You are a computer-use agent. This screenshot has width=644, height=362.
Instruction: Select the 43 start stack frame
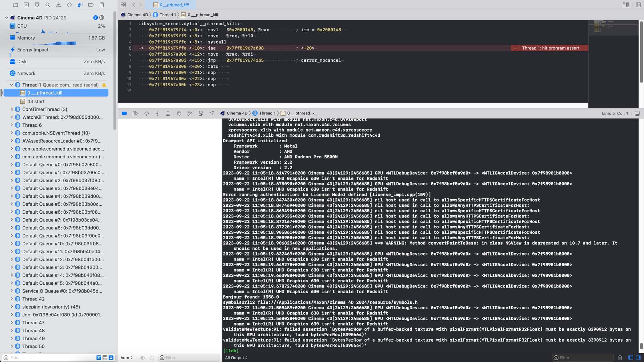point(36,101)
